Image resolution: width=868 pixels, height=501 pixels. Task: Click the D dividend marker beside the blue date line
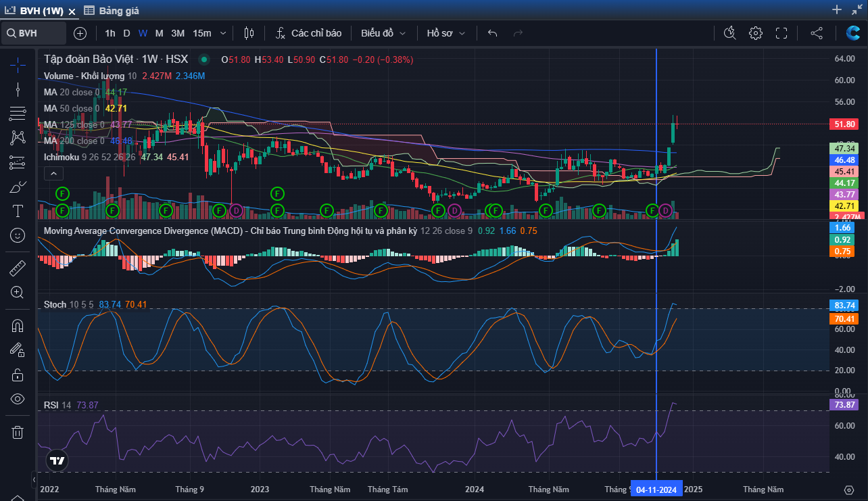click(x=665, y=211)
